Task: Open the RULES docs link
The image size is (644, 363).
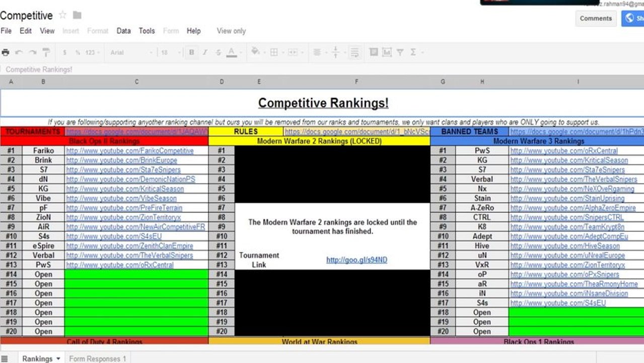Action: coord(357,132)
